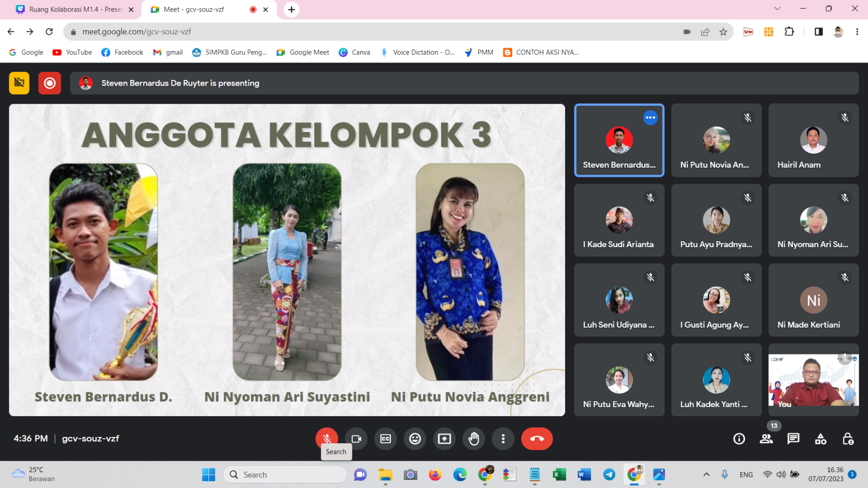Unmute the microphone in Meet
This screenshot has height=488, width=868.
point(326,438)
